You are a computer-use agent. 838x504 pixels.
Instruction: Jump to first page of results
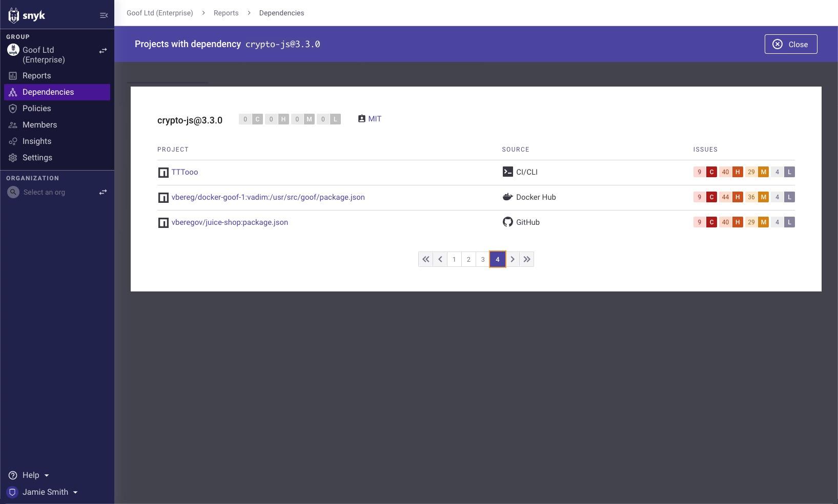[425, 259]
